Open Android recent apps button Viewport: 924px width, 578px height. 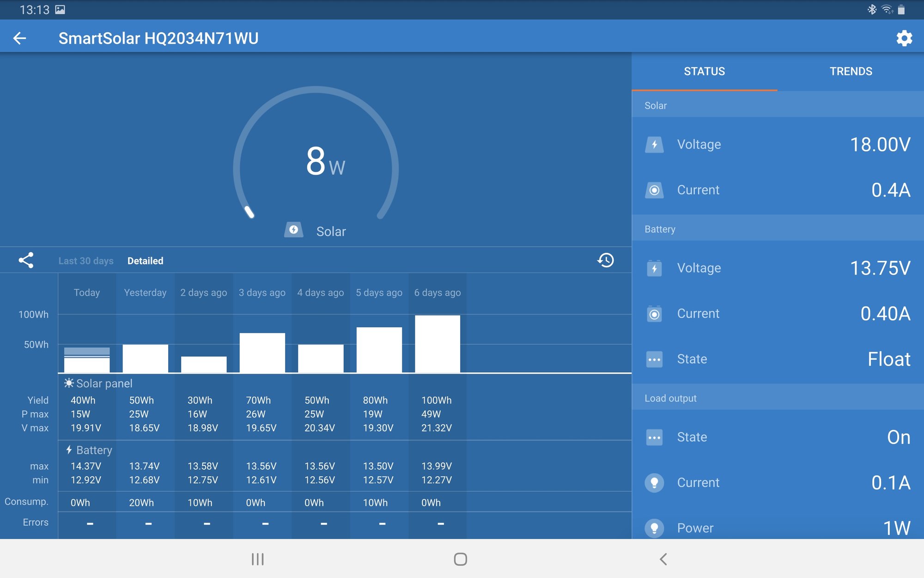[257, 559]
